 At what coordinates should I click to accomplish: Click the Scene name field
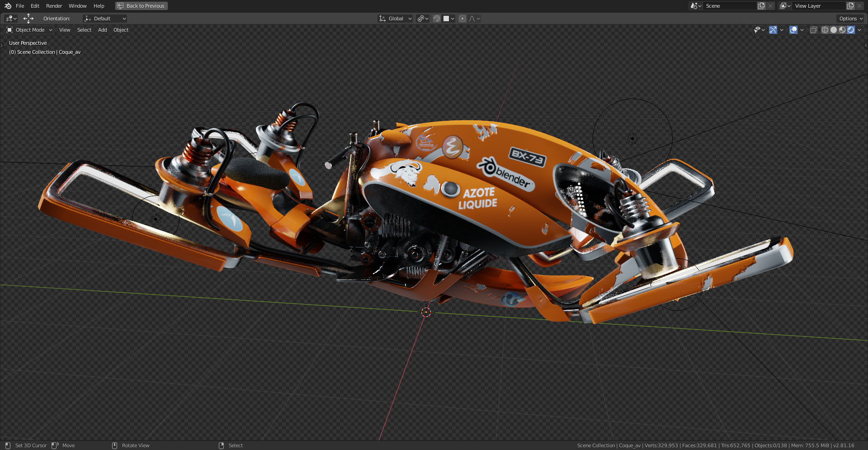click(729, 6)
